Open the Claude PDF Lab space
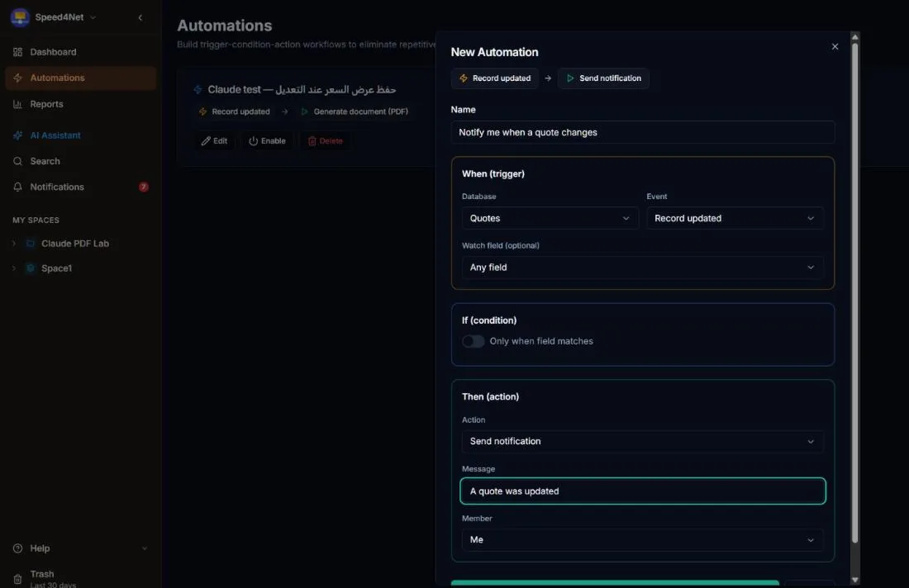The width and height of the screenshot is (909, 588). pos(74,244)
